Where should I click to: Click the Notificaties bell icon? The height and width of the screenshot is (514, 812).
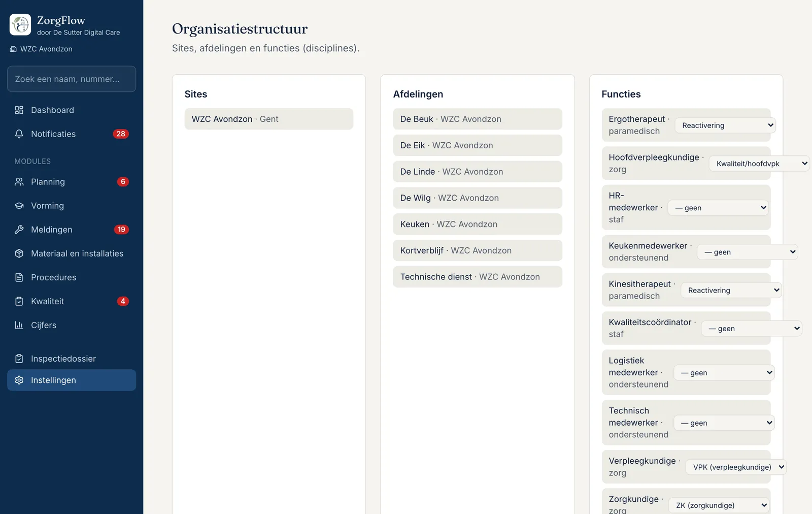coord(19,134)
